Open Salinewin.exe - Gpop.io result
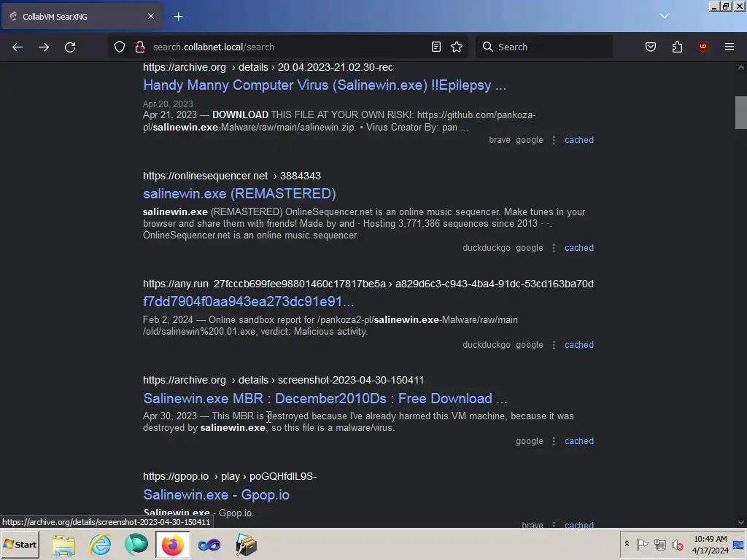This screenshot has height=560, width=747. [216, 495]
